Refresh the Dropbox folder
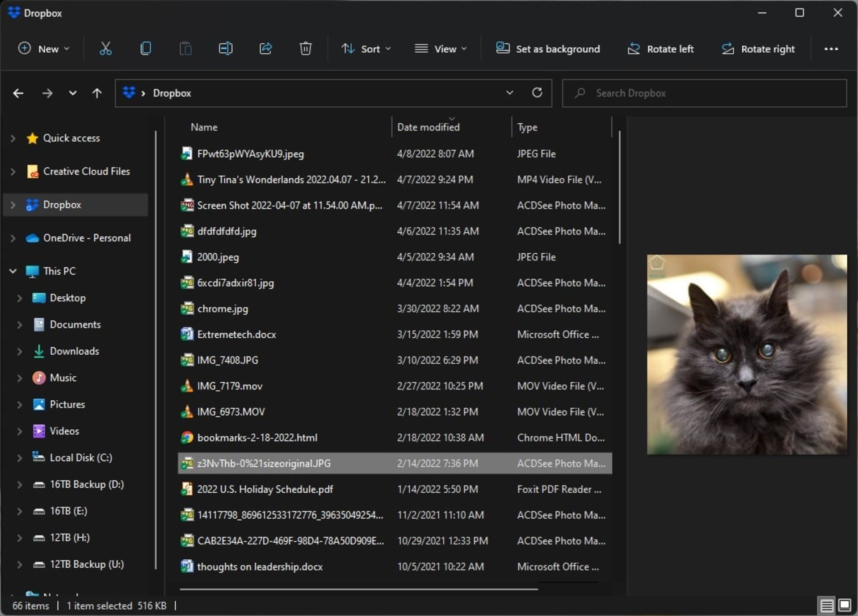Viewport: 858px width, 616px height. [537, 93]
